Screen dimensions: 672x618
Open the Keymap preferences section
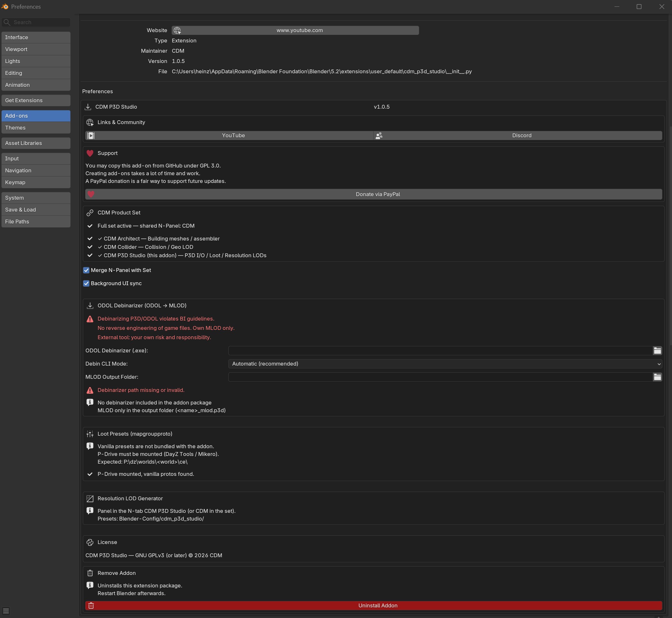(36, 182)
